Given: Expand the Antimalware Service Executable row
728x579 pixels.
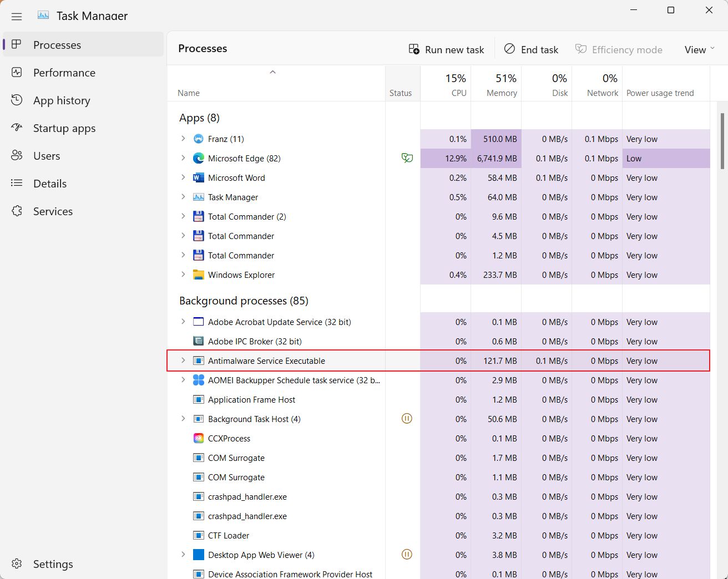Looking at the screenshot, I should pyautogui.click(x=183, y=360).
